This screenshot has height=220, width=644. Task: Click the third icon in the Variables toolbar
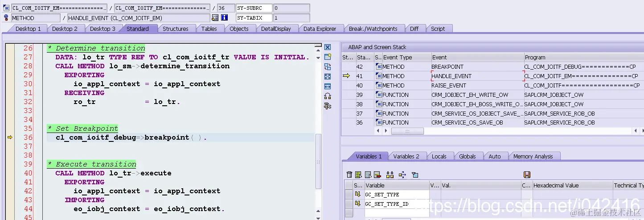click(368, 174)
